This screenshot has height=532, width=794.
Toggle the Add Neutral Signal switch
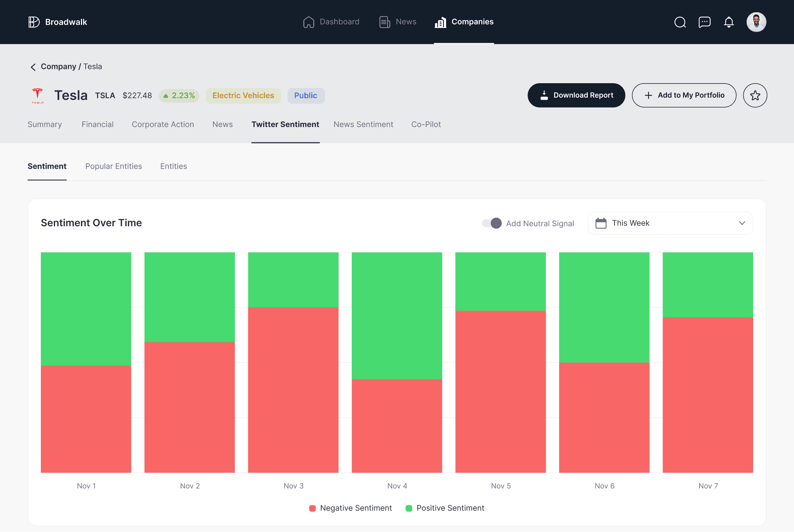[x=492, y=223]
